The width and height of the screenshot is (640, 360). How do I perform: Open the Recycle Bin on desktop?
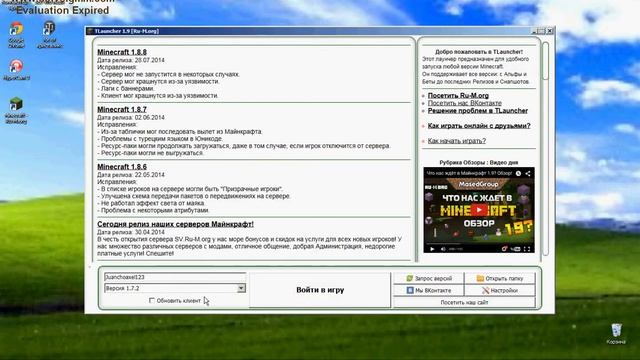pos(616,334)
